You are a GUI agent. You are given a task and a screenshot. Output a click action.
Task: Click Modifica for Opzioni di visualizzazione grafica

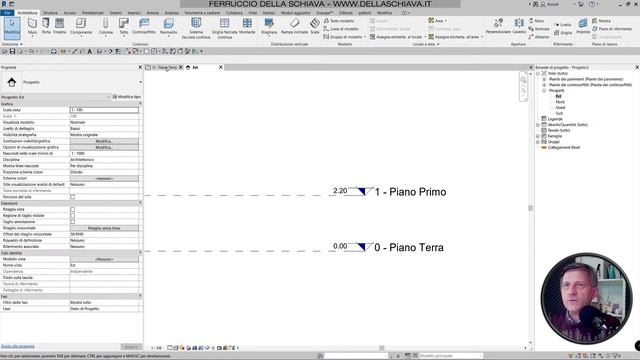coord(104,147)
